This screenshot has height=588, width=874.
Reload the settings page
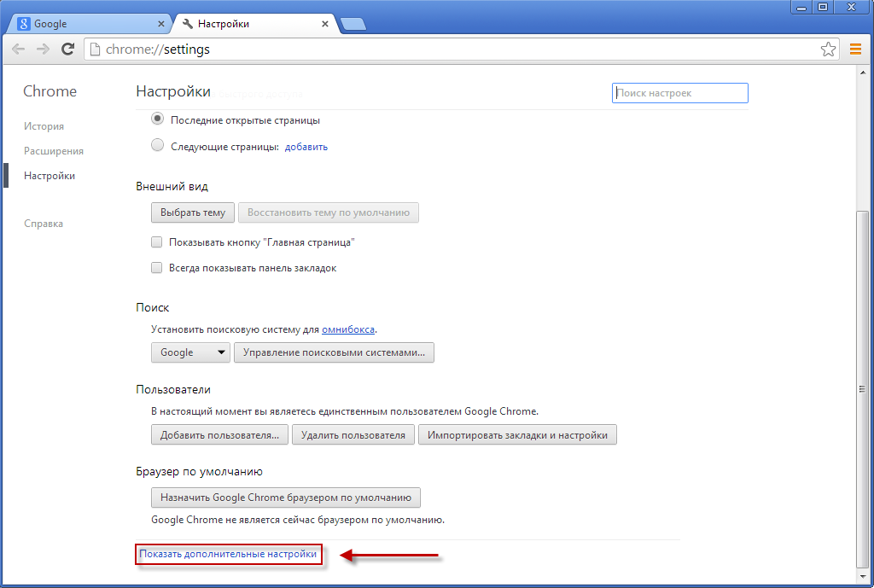pyautogui.click(x=67, y=49)
